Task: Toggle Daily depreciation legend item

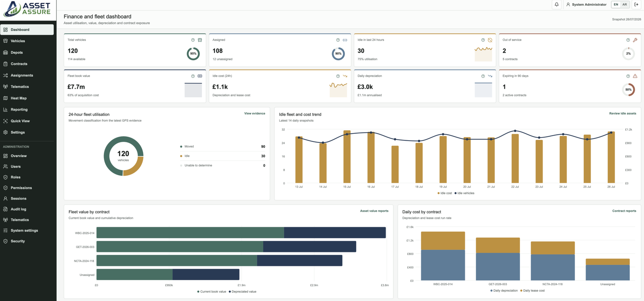Action: [x=504, y=291]
